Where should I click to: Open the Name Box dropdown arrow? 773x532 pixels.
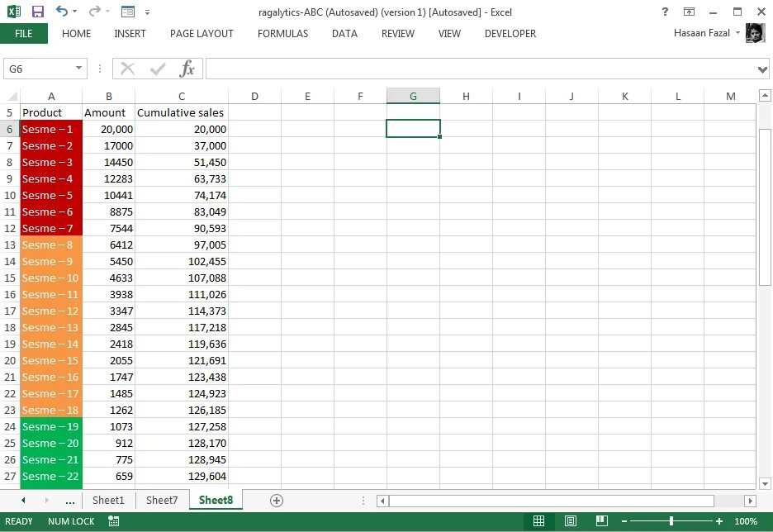coord(78,68)
